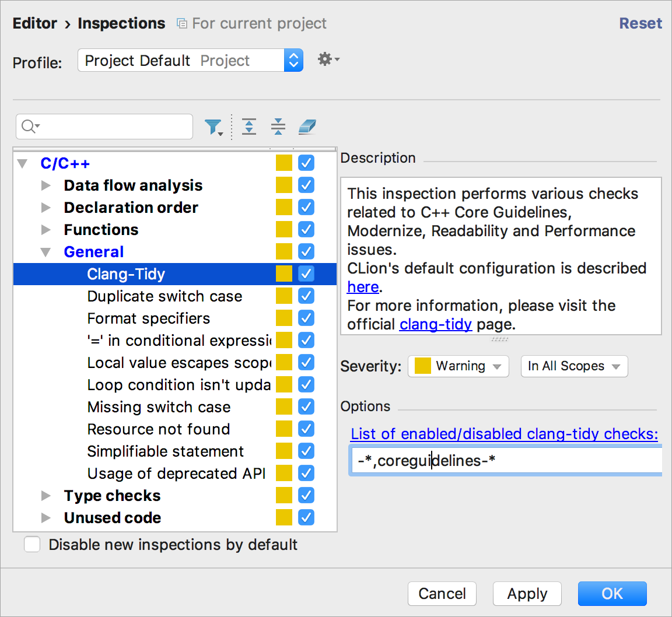Image resolution: width=672 pixels, height=617 pixels.
Task: Click the search magnifier icon
Action: point(30,127)
